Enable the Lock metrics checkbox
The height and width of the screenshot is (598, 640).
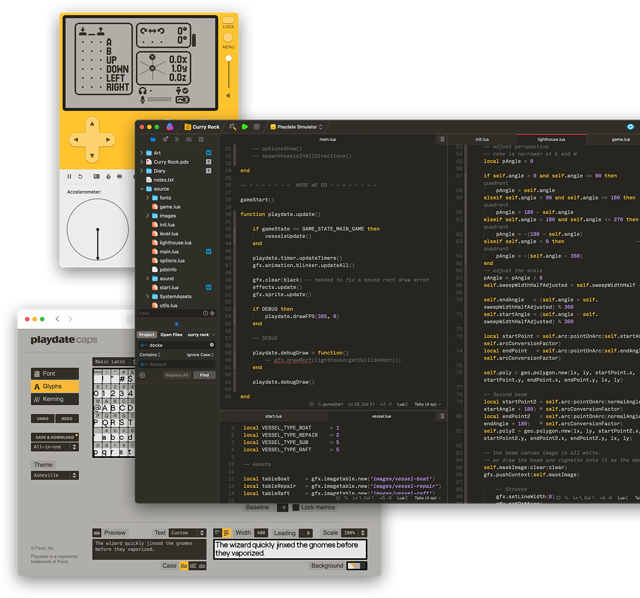pos(296,507)
